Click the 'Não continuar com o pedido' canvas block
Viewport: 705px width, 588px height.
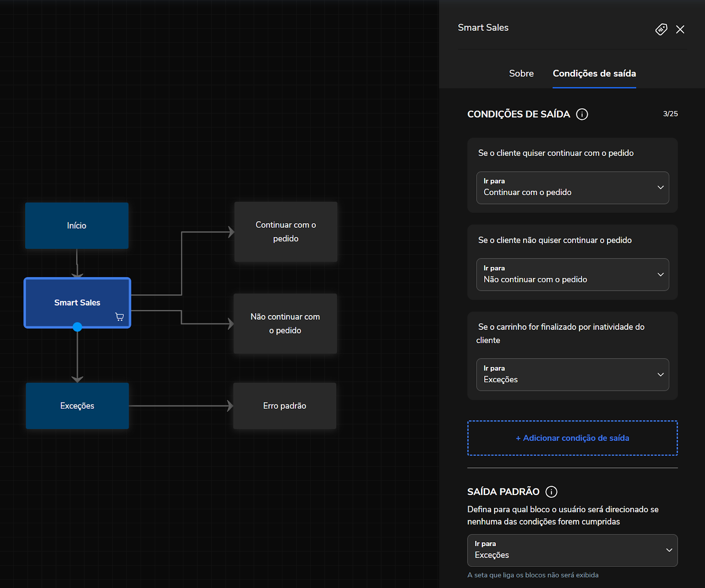click(x=285, y=323)
